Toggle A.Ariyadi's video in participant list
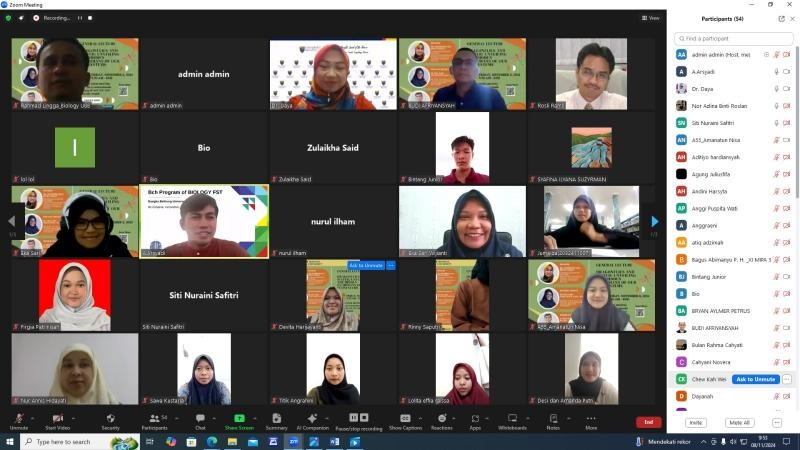Viewport: 800px width, 450px height. pyautogui.click(x=787, y=72)
